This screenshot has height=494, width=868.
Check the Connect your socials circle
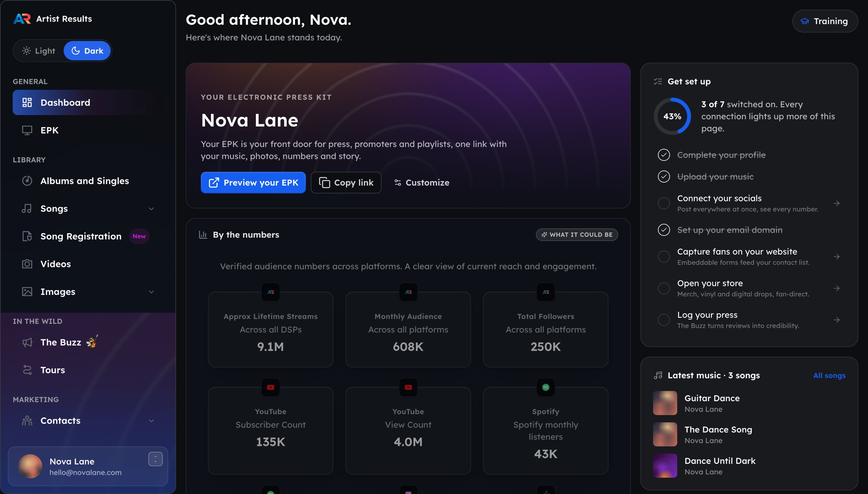click(664, 203)
